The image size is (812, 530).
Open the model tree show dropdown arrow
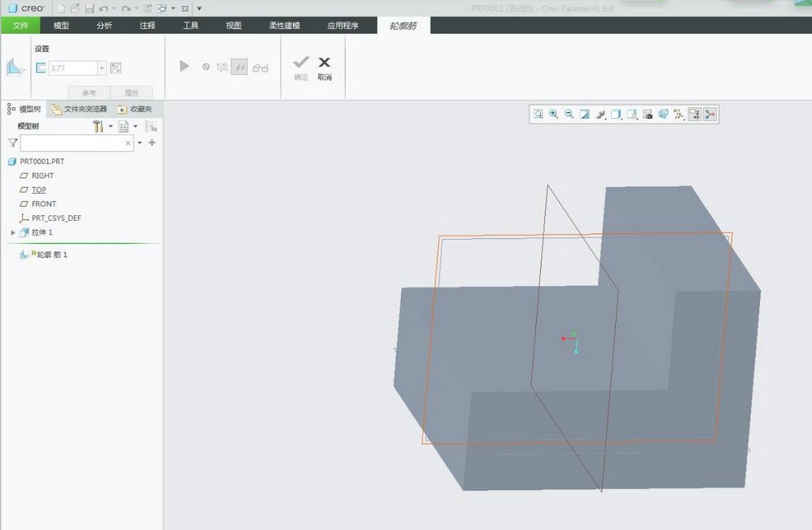136,126
